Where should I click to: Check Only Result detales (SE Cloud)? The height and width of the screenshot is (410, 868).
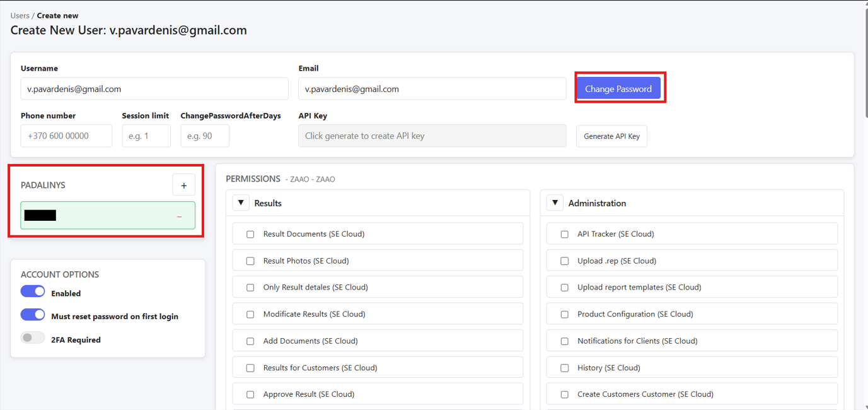pyautogui.click(x=250, y=288)
